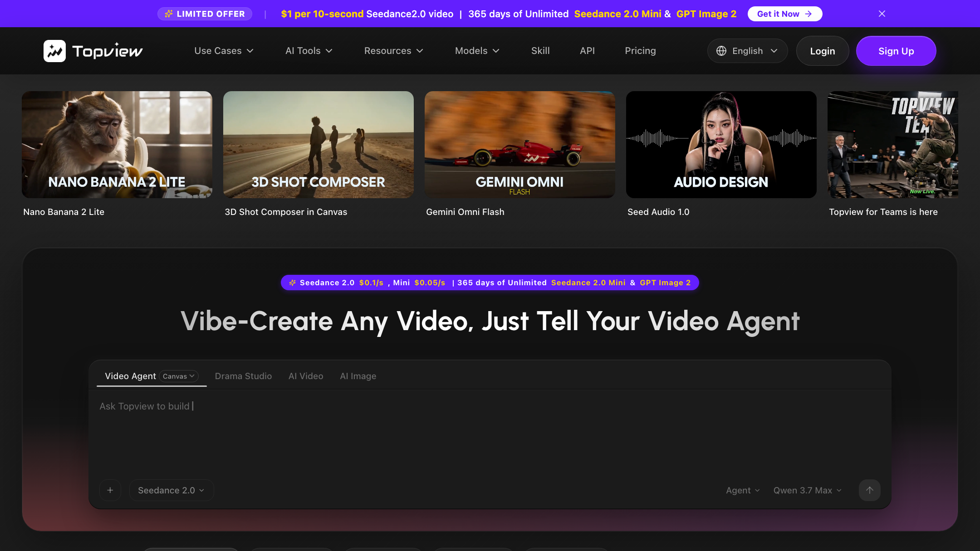The height and width of the screenshot is (551, 980).
Task: Open the Canvas mode dropdown
Action: click(179, 376)
